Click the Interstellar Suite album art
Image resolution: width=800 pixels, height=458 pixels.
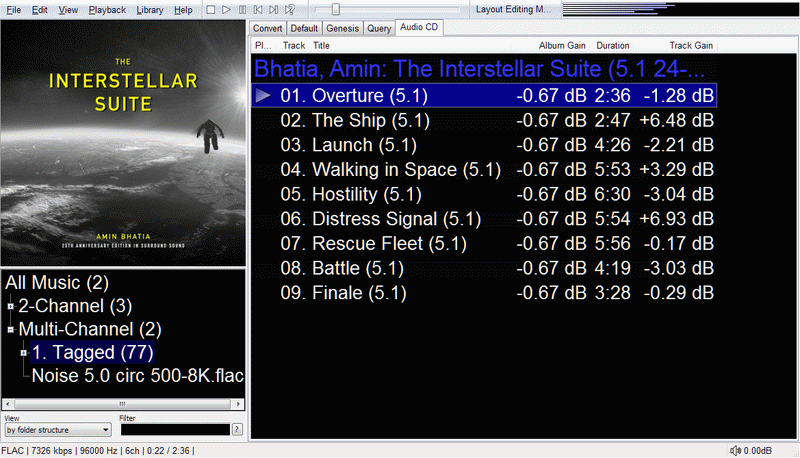(123, 143)
